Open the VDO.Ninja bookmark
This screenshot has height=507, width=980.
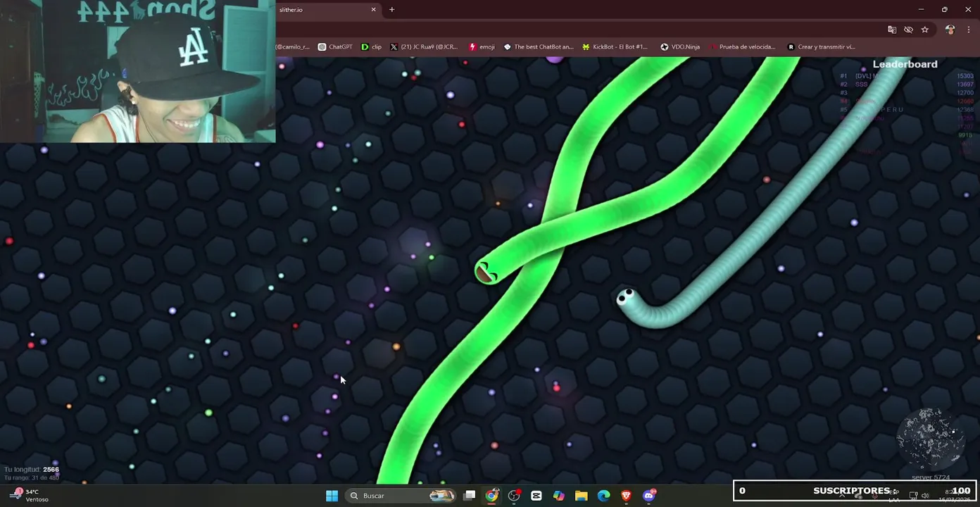point(680,47)
